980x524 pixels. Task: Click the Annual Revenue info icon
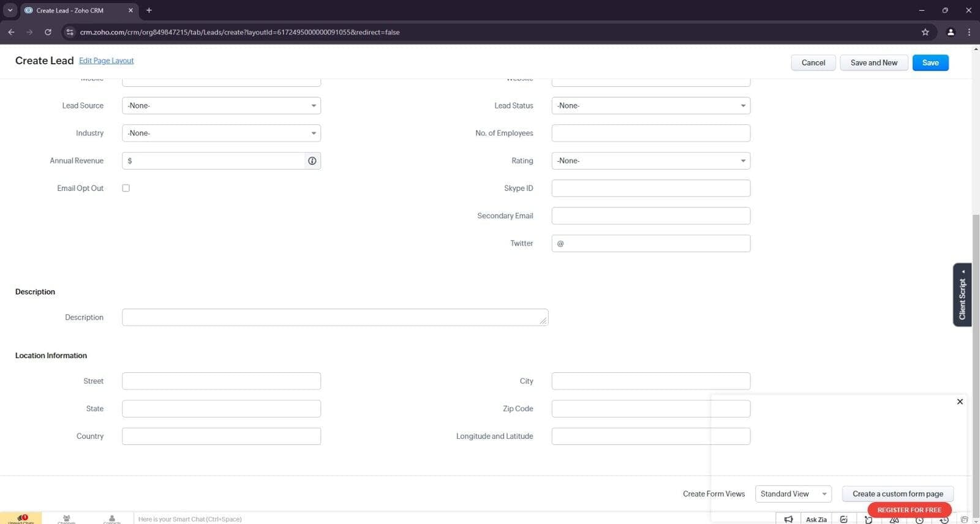(312, 161)
